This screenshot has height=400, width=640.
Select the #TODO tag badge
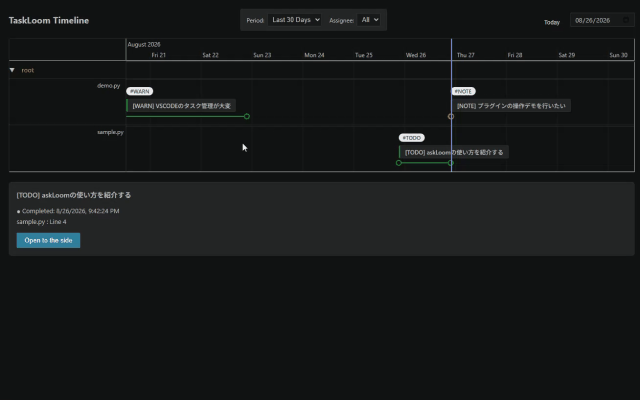point(411,138)
